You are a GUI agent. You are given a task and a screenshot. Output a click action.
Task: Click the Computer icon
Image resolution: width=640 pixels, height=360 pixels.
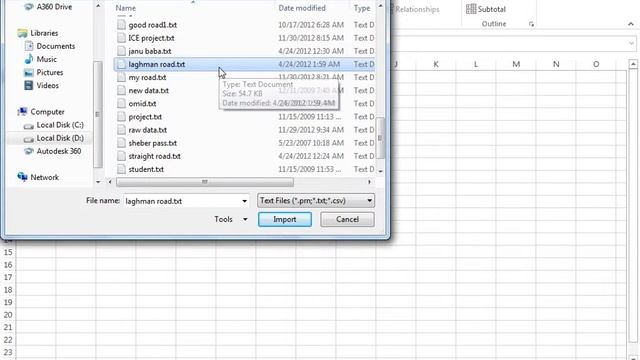(22, 111)
